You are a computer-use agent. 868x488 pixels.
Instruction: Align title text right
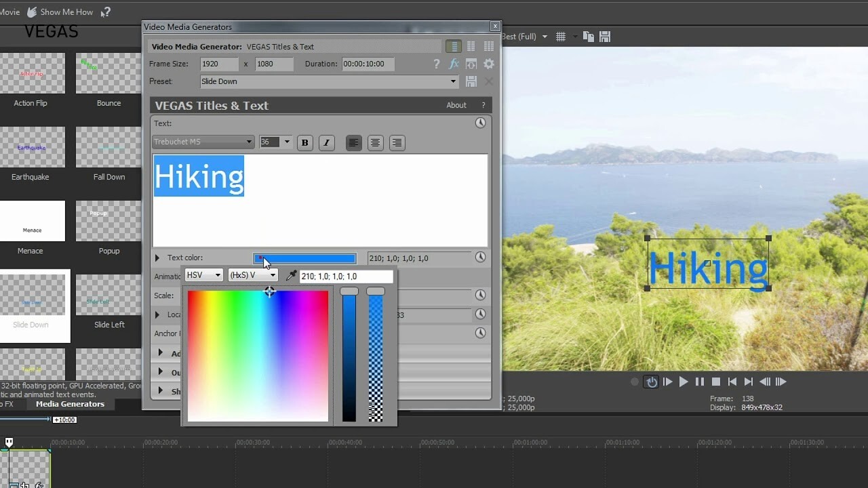click(397, 142)
